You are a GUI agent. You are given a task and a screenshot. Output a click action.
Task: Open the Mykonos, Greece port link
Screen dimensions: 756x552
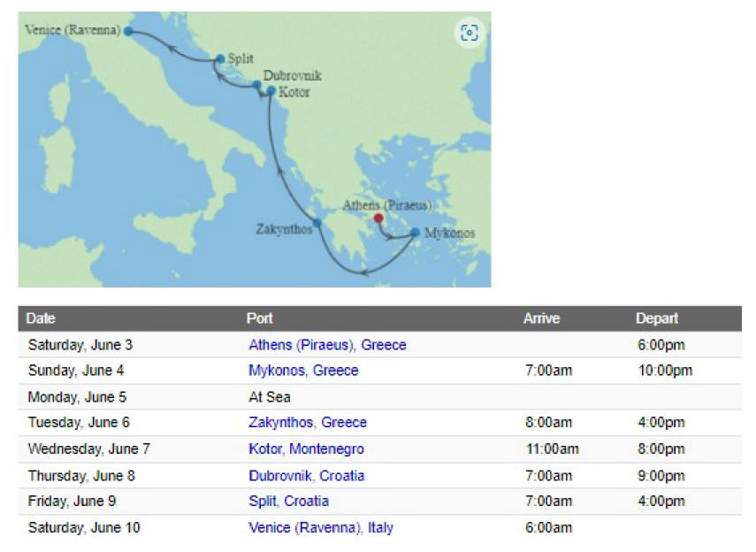pos(303,371)
